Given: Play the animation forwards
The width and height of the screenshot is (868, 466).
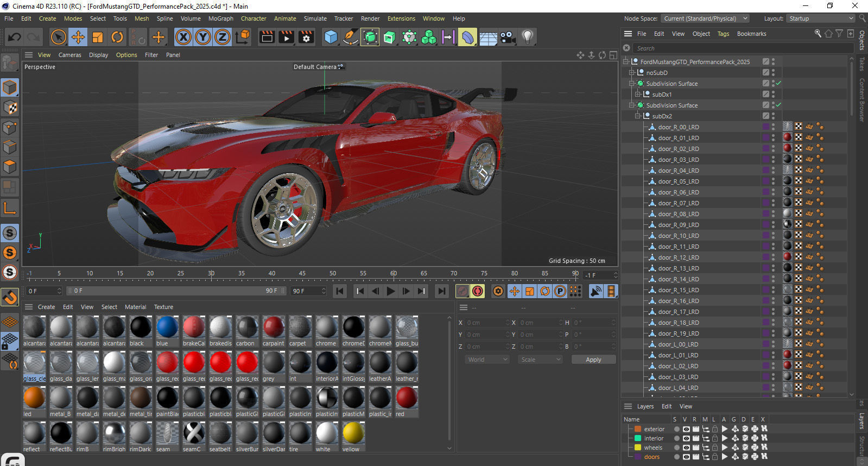Looking at the screenshot, I should point(390,292).
